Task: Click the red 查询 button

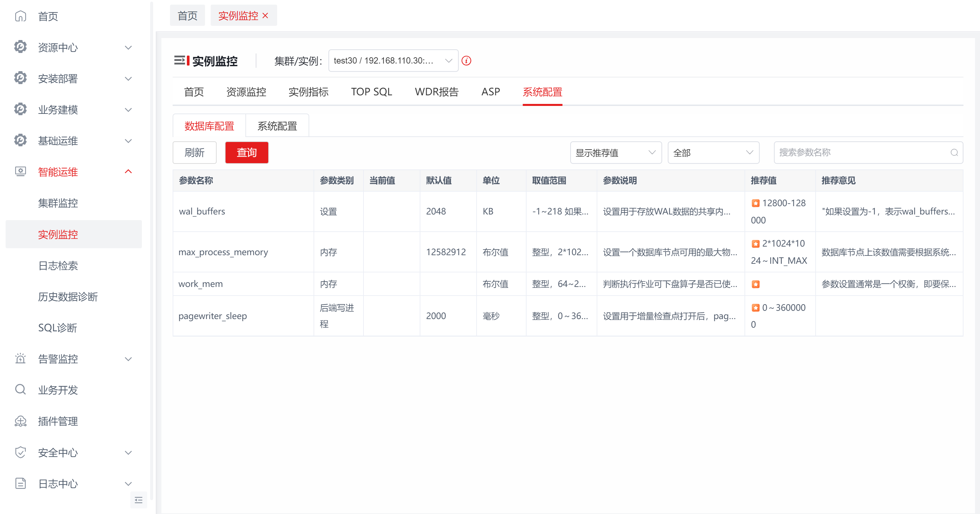Action: tap(246, 153)
